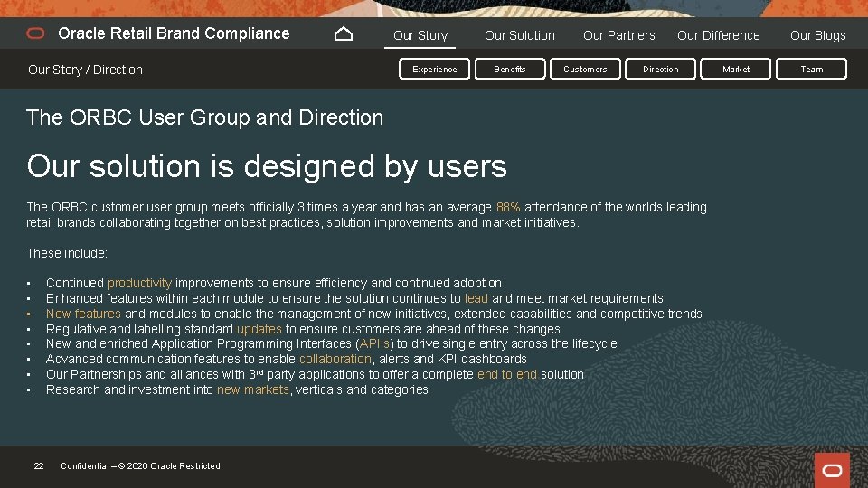Click the home icon in navigation bar
Screen dimensions: 868x488
[344, 34]
